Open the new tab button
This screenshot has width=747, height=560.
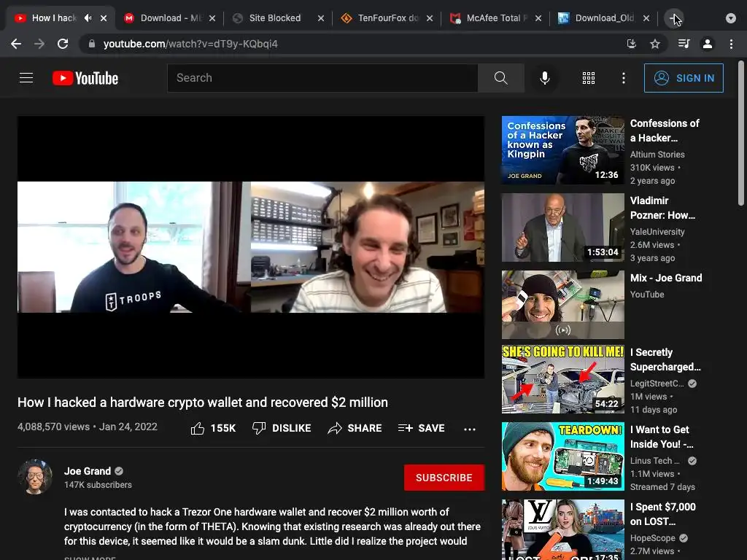673,18
